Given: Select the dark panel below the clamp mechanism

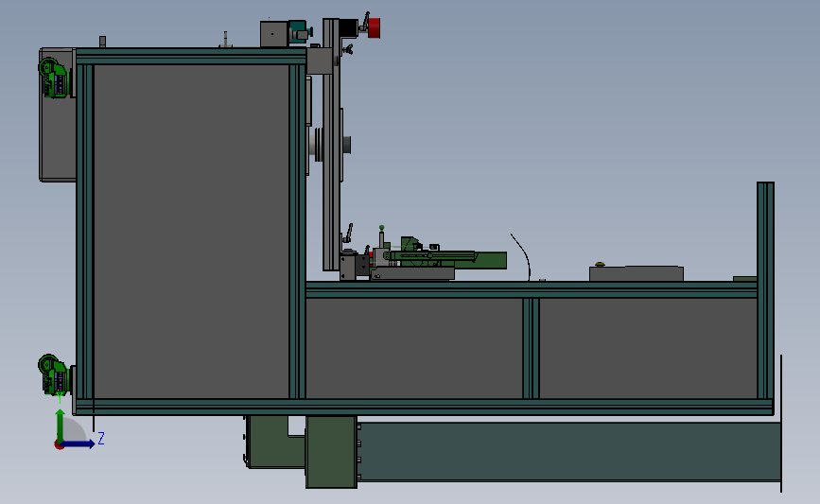Looking at the screenshot, I should pos(414,348).
